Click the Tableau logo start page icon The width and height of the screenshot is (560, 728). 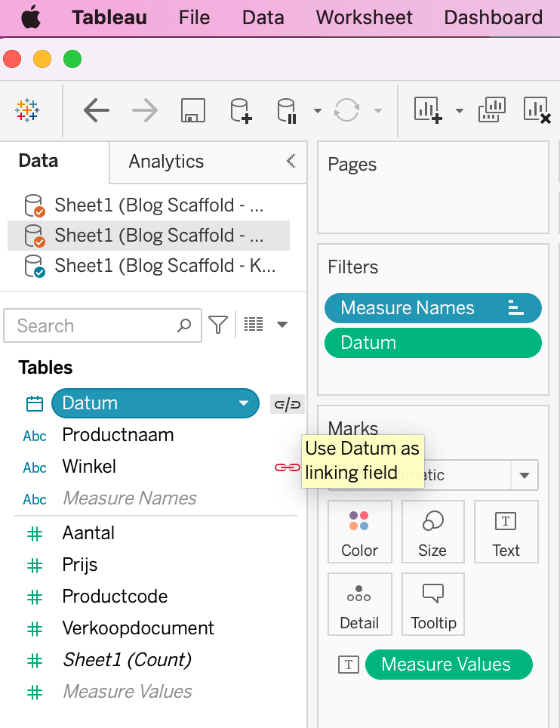point(27,111)
